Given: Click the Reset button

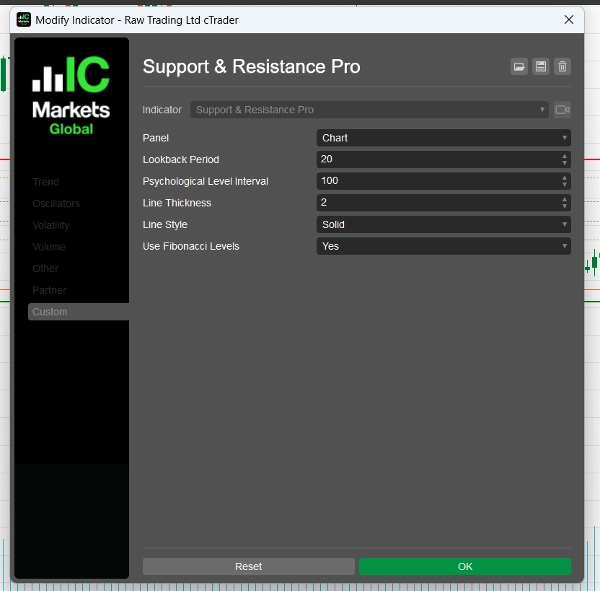Looking at the screenshot, I should [x=249, y=566].
